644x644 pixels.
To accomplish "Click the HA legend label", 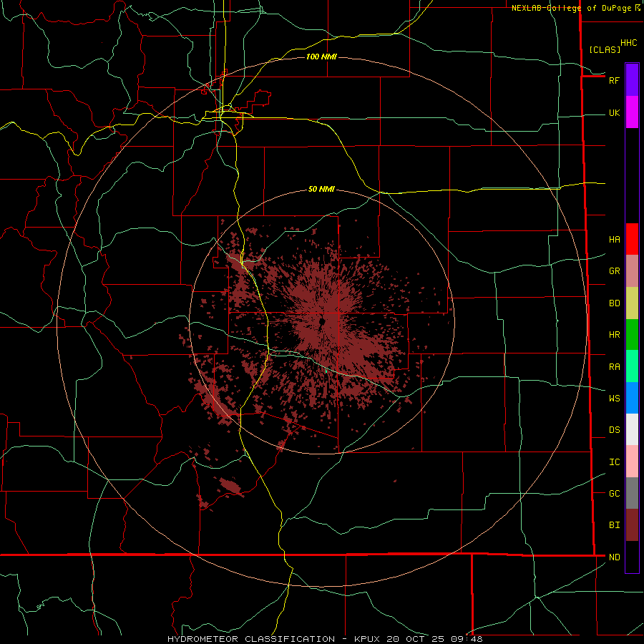I will pos(614,240).
